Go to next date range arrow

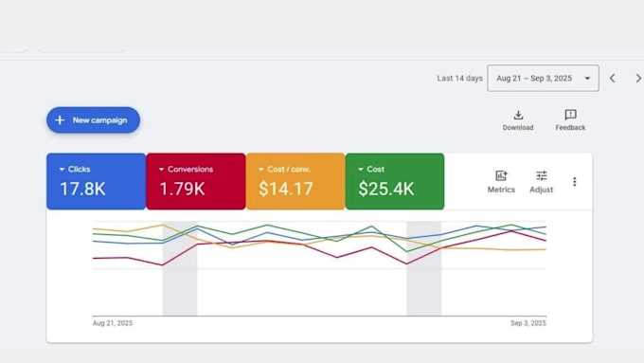[637, 78]
